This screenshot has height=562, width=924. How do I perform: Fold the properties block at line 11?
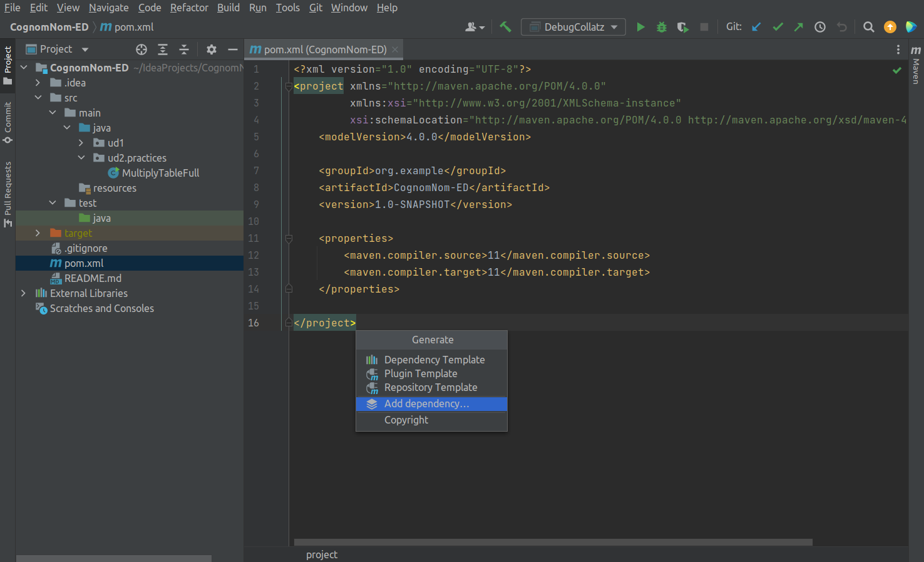pyautogui.click(x=289, y=238)
